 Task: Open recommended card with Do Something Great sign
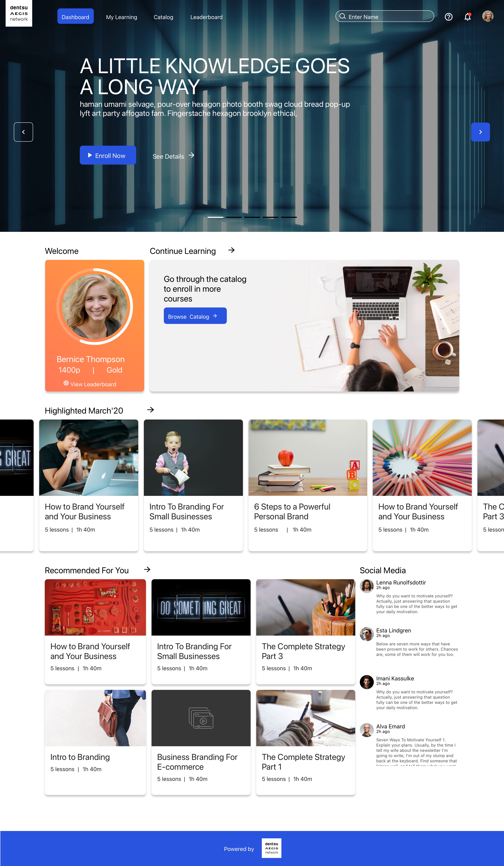click(x=201, y=632)
